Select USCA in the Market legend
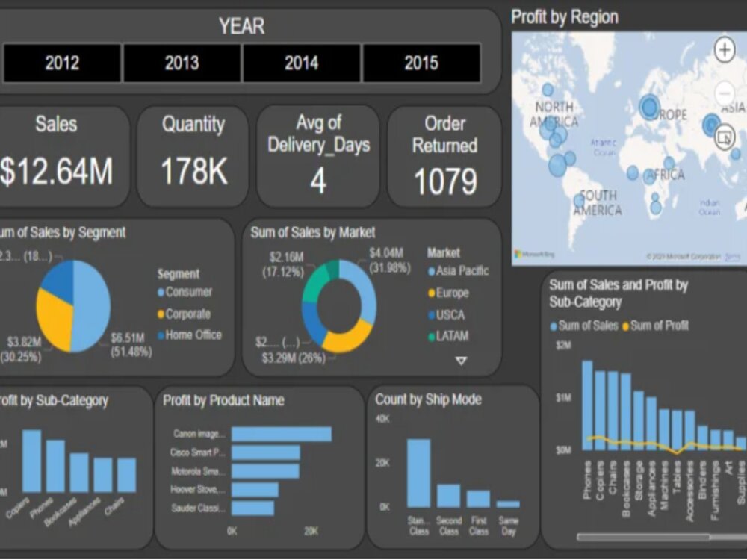This screenshot has width=747, height=560. (447, 315)
